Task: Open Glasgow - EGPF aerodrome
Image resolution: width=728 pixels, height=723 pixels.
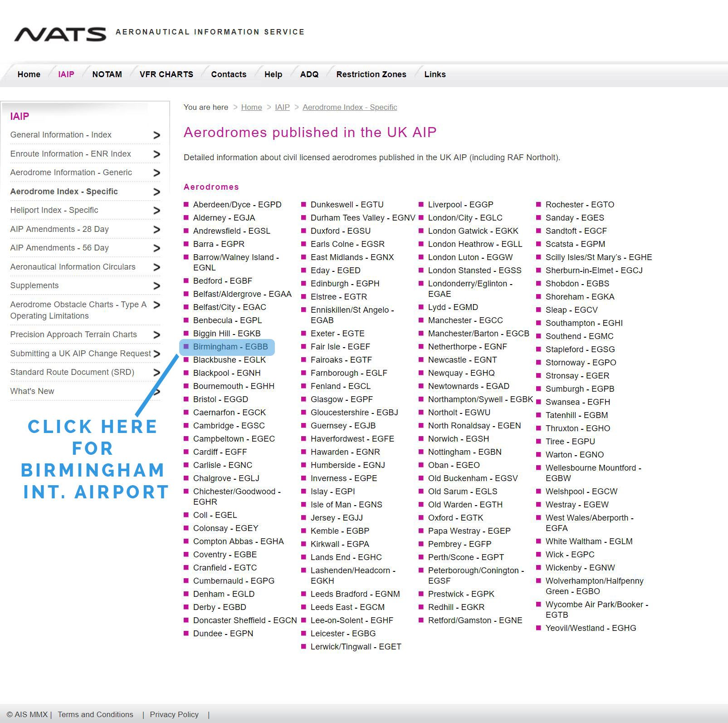Action: pyautogui.click(x=342, y=399)
